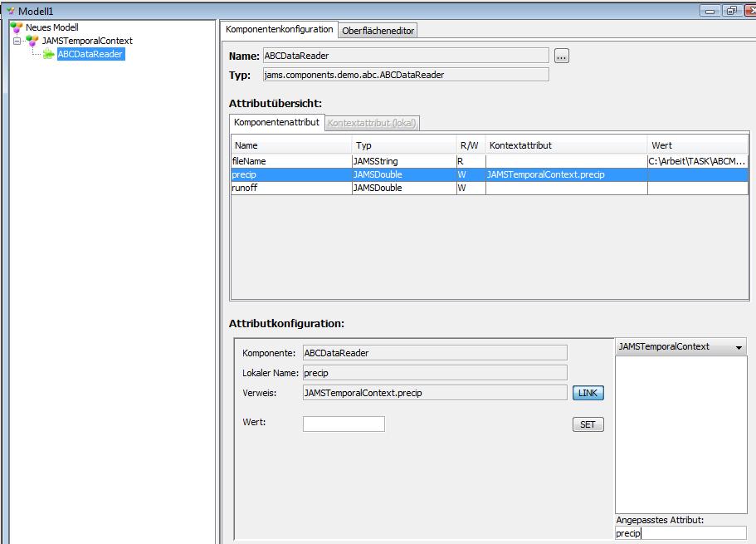This screenshot has width=756, height=544.
Task: Click the Modell1 window title icon
Action: tap(10, 11)
